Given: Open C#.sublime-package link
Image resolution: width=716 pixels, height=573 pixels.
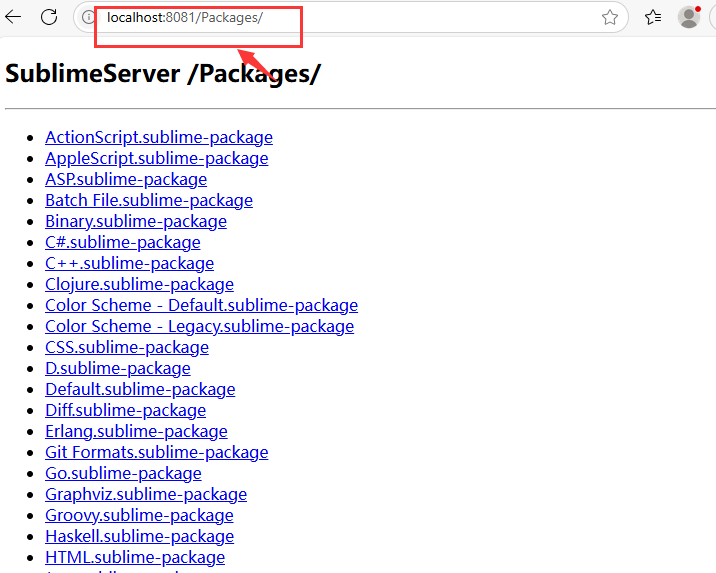Looking at the screenshot, I should click(123, 242).
